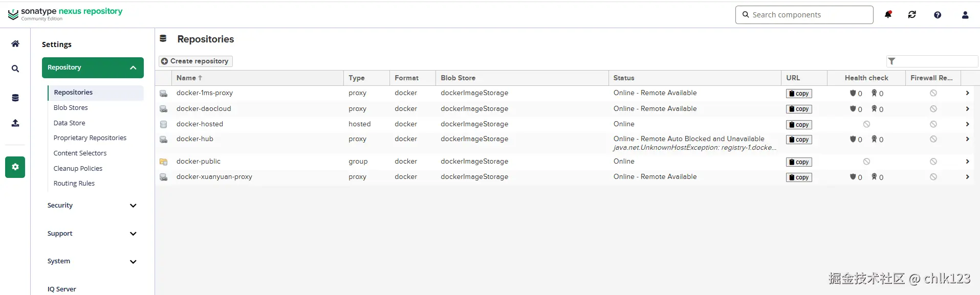The width and height of the screenshot is (980, 295).
Task: Click the Create repository button
Action: tap(195, 61)
